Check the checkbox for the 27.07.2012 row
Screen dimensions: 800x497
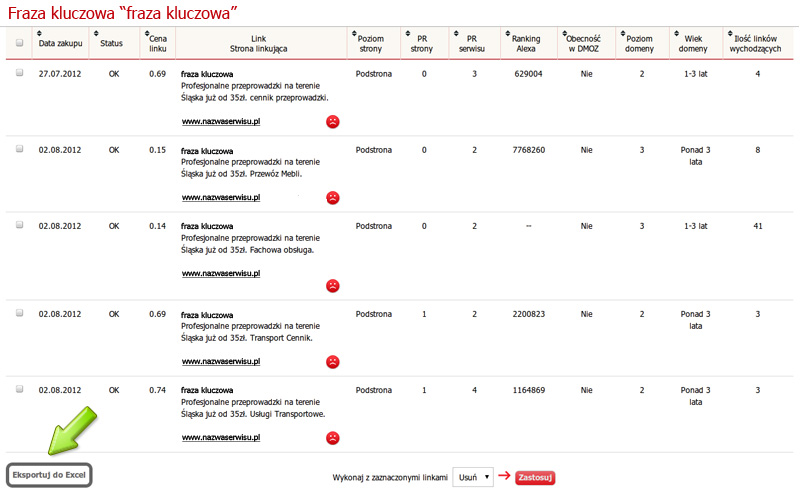pyautogui.click(x=19, y=73)
